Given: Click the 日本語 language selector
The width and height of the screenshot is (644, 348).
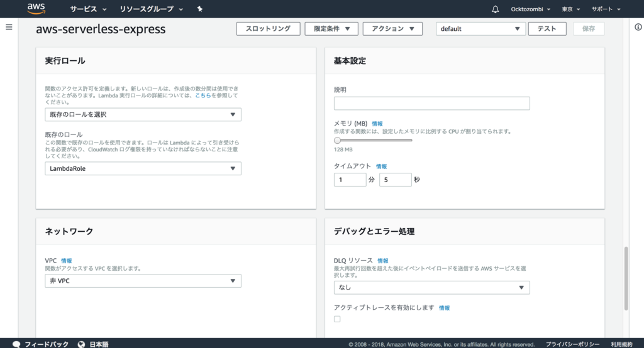Looking at the screenshot, I should pos(99,344).
